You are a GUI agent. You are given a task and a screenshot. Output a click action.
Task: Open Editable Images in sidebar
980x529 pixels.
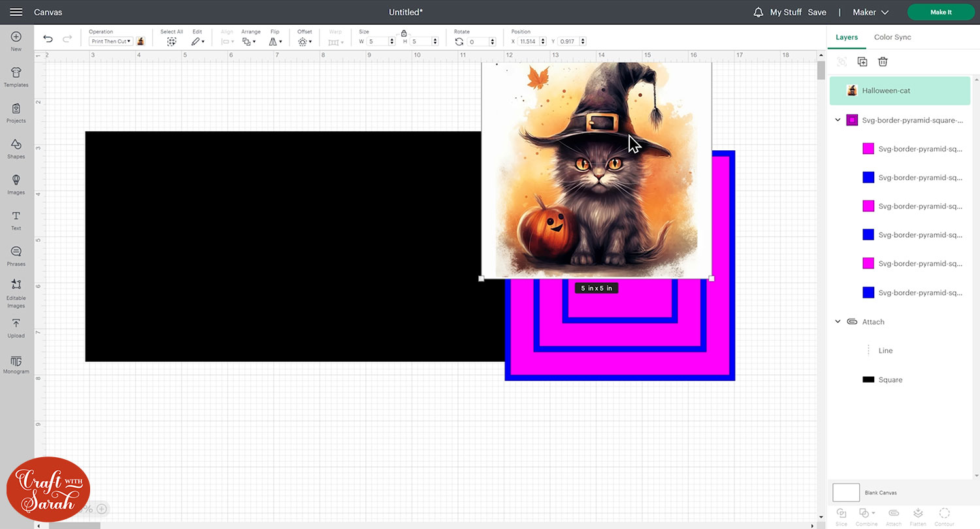pos(16,293)
